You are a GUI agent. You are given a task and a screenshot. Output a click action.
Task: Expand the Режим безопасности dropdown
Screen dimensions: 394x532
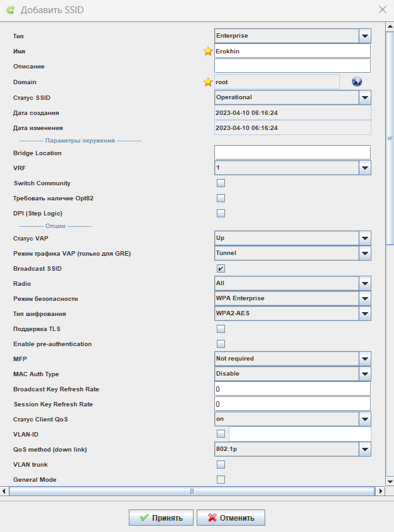coord(293,298)
